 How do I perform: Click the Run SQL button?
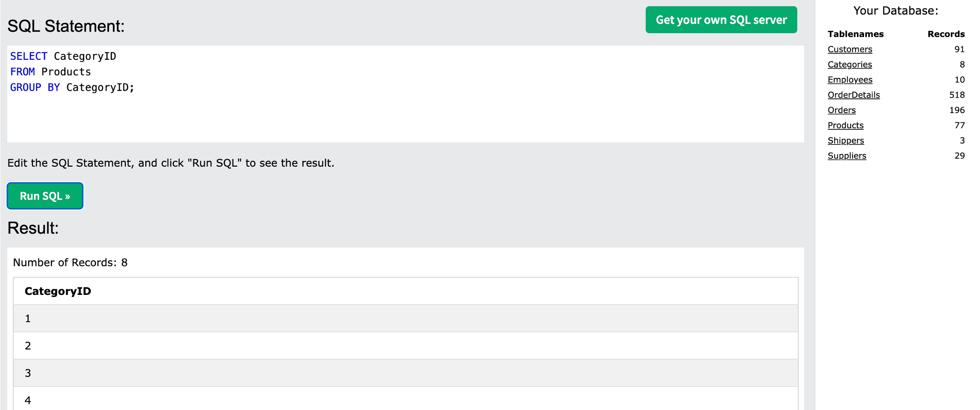point(45,196)
